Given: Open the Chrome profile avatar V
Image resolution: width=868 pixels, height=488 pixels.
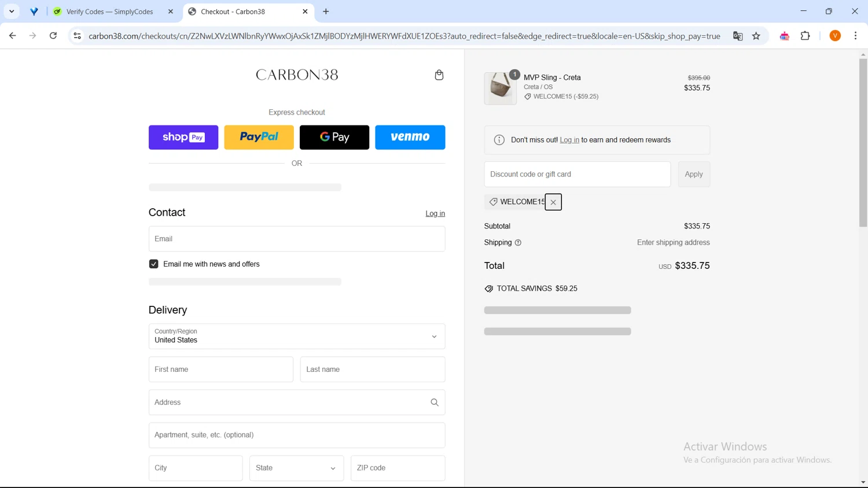Looking at the screenshot, I should pyautogui.click(x=835, y=36).
